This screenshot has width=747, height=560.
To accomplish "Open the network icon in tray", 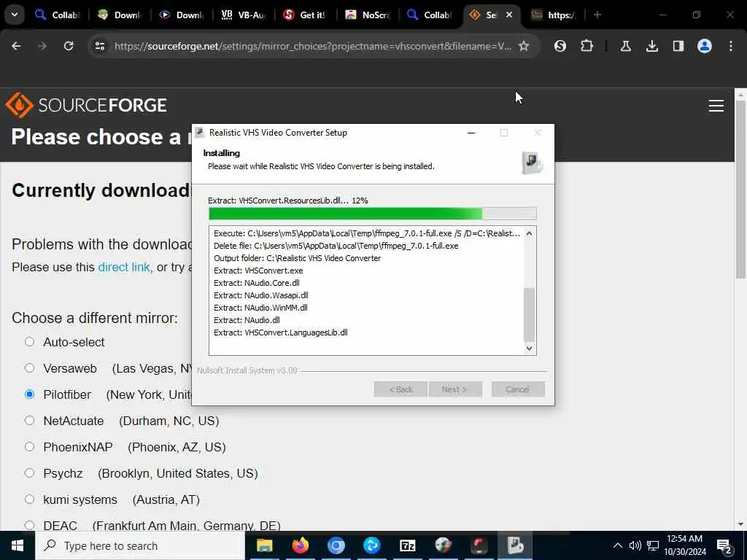I will [653, 545].
